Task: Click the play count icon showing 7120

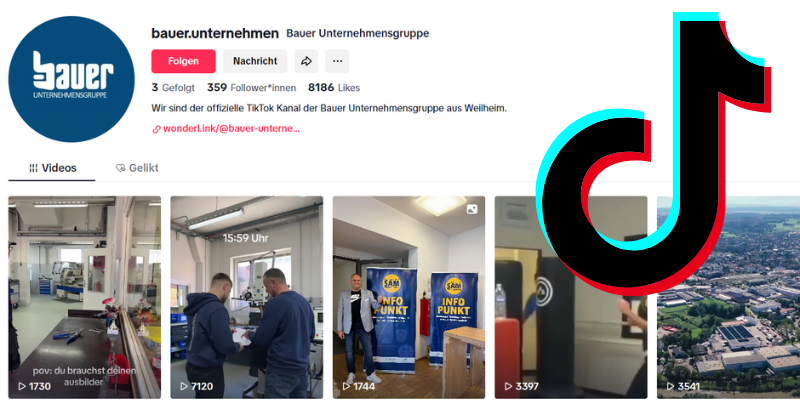Action: pyautogui.click(x=184, y=386)
